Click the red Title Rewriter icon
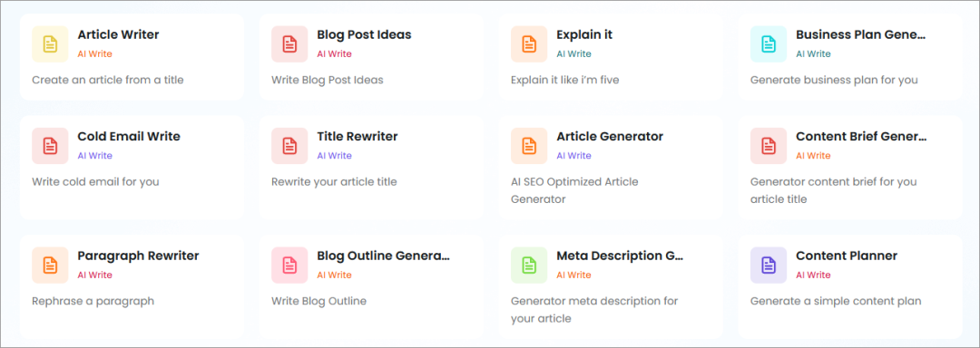This screenshot has height=348, width=980. [x=289, y=146]
